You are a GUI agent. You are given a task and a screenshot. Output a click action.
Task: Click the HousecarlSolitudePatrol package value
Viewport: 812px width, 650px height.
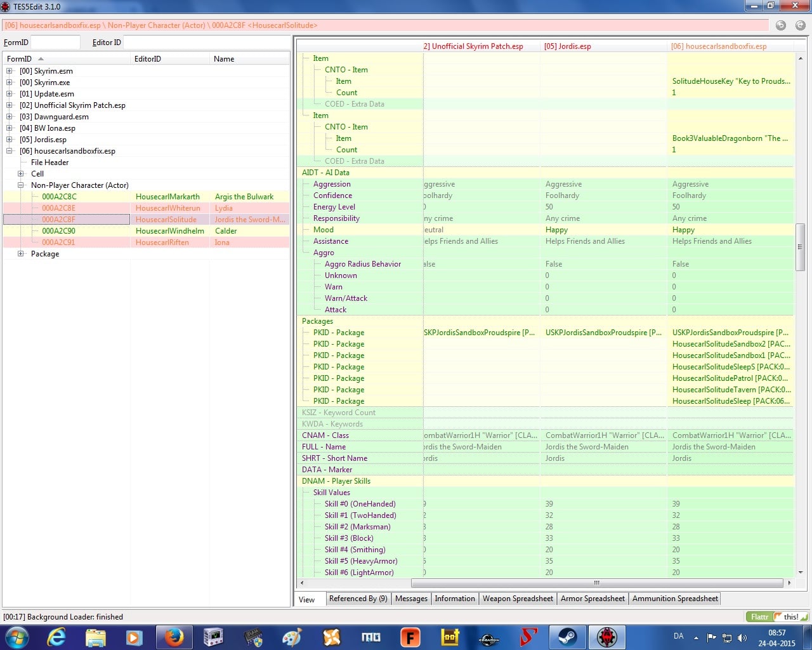731,378
